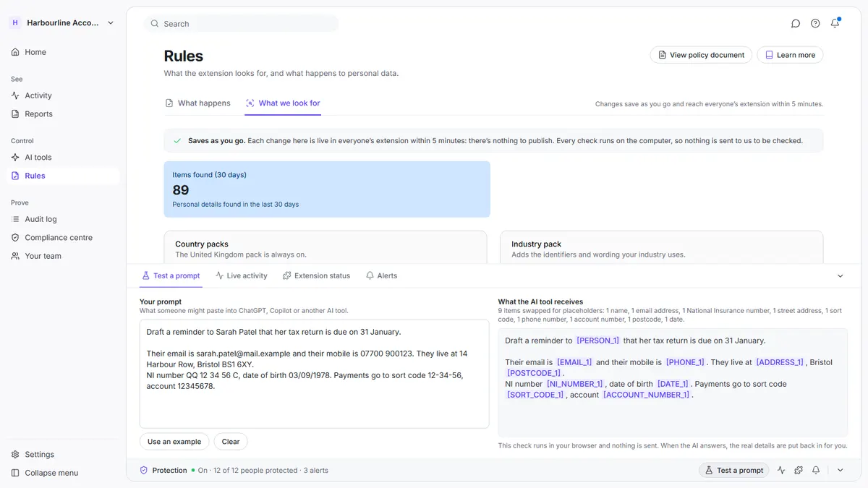Image resolution: width=868 pixels, height=488 pixels.
Task: Click the [POSTCODE_1] placeholder tag
Action: click(x=534, y=373)
